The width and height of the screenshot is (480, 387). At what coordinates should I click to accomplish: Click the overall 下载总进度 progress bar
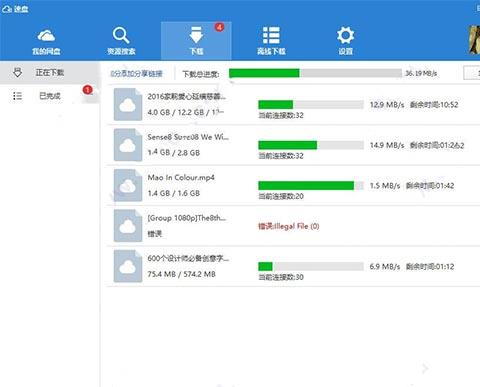[x=315, y=73]
